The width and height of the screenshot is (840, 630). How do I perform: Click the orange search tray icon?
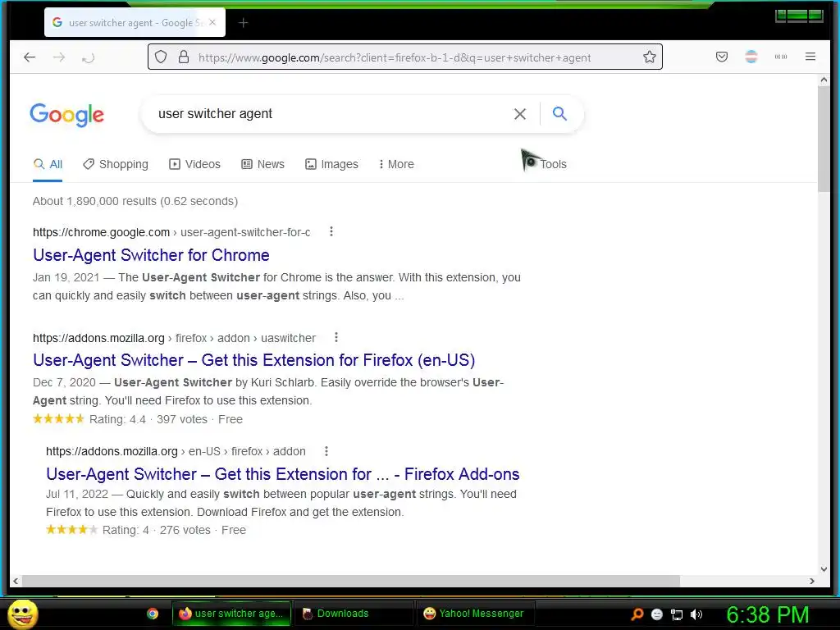coord(637,614)
